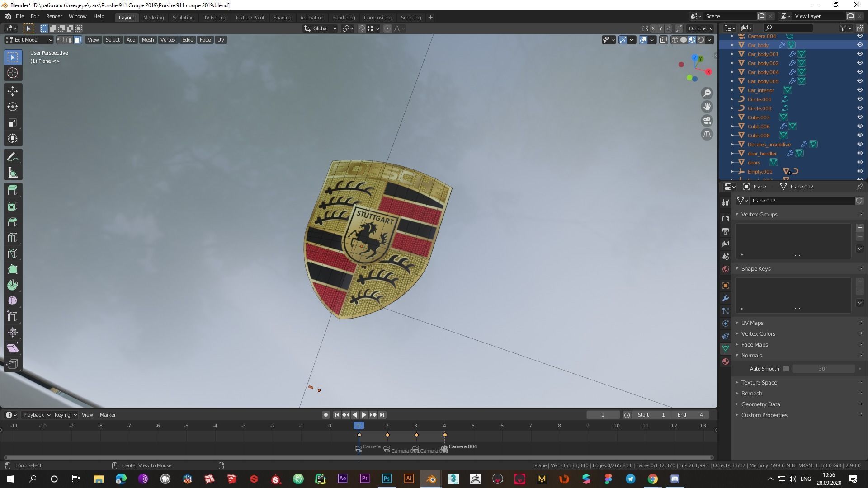Open the Mesh menu

148,40
